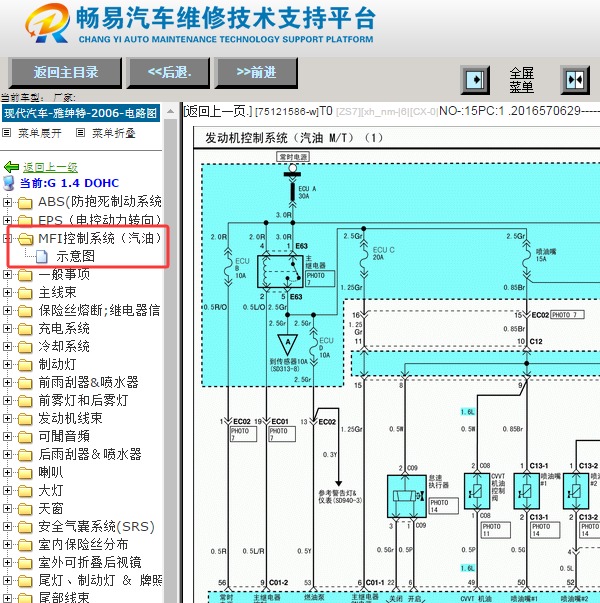This screenshot has width=600, height=603.
Task: Expand the 前雨刮器&喷水器 folder
Action: (x=7, y=382)
